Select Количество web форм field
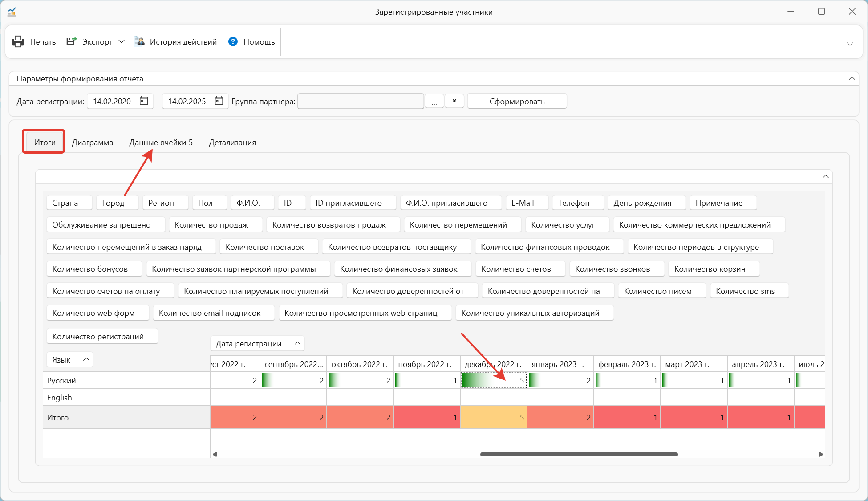Image resolution: width=868 pixels, height=501 pixels. pos(97,313)
